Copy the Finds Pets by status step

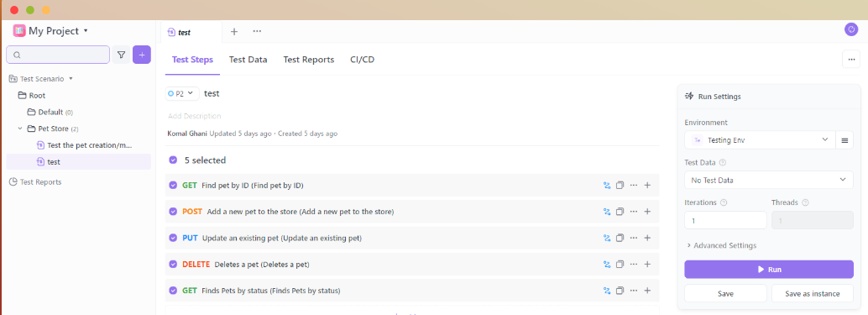click(x=620, y=291)
